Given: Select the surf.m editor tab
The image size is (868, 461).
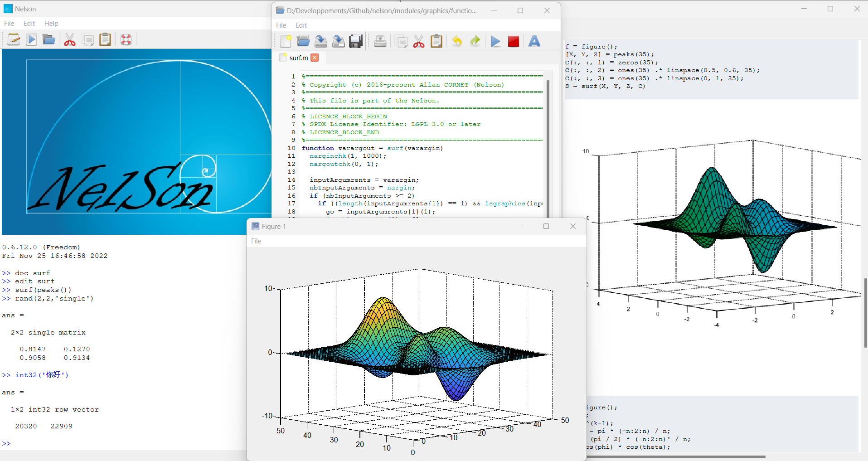Looking at the screenshot, I should click(x=298, y=58).
